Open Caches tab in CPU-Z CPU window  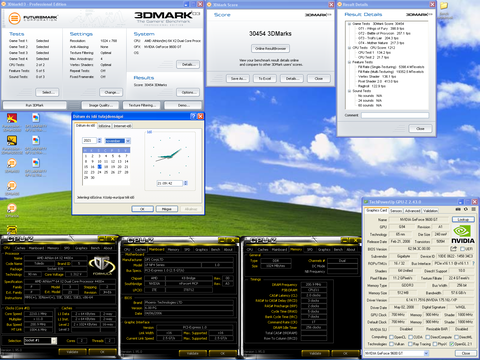click(20, 248)
